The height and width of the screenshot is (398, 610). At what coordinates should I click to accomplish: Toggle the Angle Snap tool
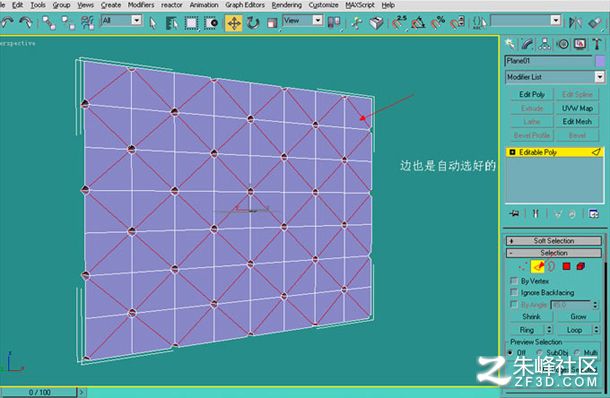[417, 23]
